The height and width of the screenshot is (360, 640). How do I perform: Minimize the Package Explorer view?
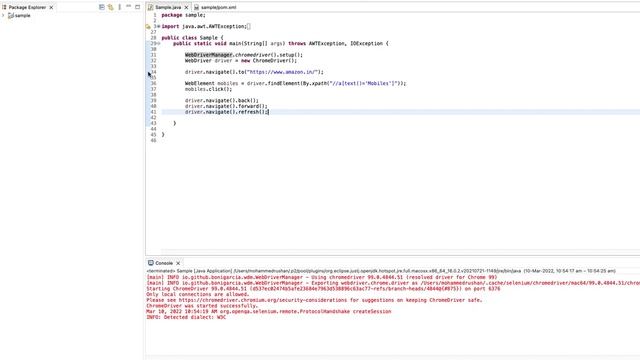129,7
